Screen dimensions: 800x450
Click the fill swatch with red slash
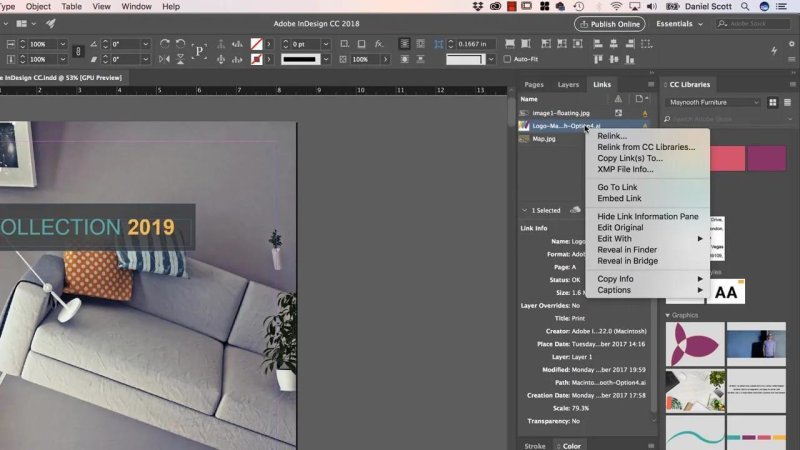click(x=256, y=44)
